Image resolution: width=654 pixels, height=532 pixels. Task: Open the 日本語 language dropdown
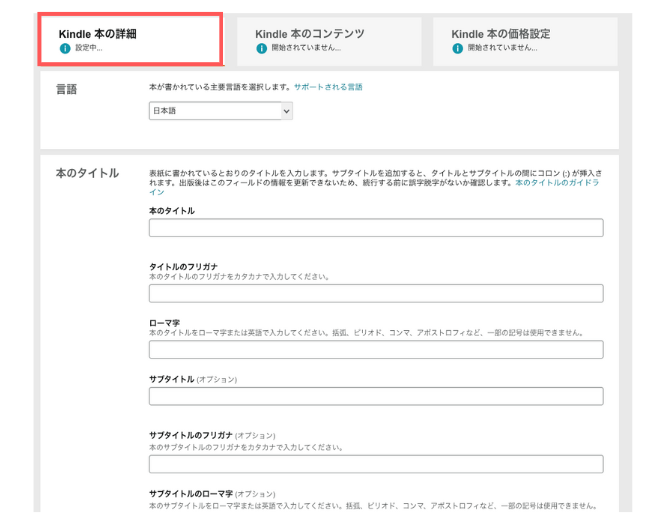tap(221, 111)
